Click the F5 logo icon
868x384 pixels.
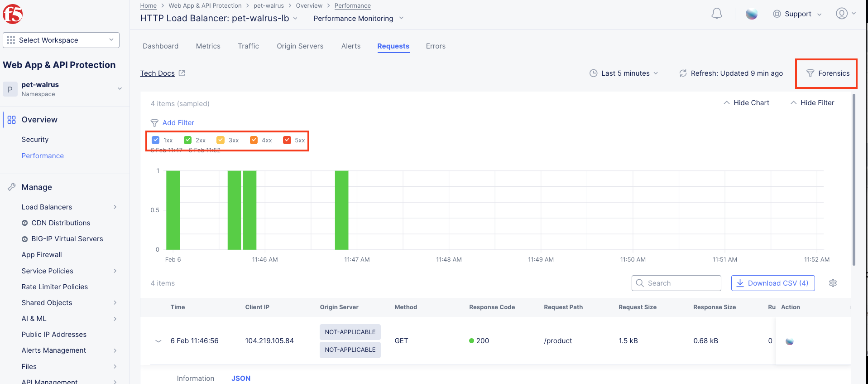click(x=13, y=14)
